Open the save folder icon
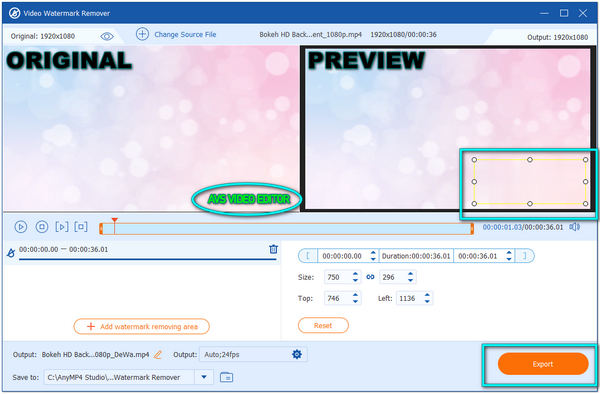Image resolution: width=600 pixels, height=394 pixels. click(x=227, y=377)
